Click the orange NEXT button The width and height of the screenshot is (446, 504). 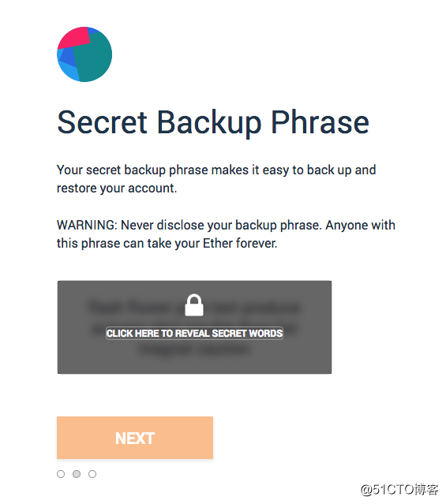[135, 438]
